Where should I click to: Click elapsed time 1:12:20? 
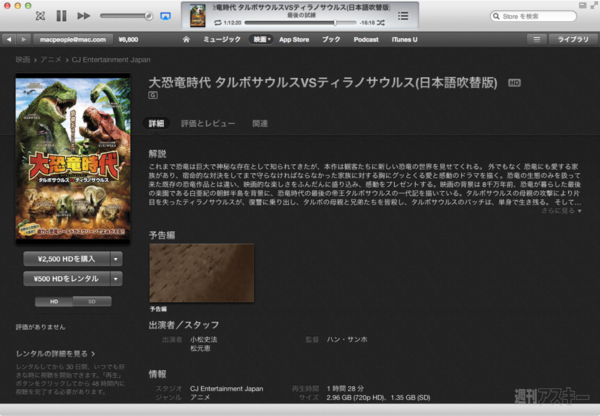[x=232, y=23]
